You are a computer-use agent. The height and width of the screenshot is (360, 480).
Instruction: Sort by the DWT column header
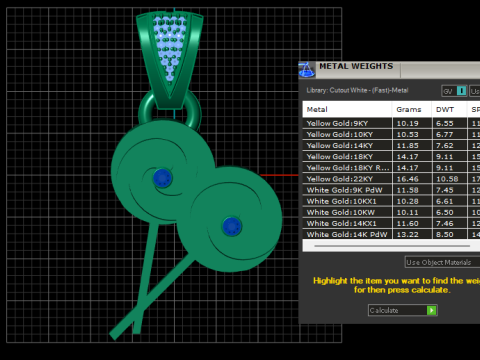[x=449, y=109]
